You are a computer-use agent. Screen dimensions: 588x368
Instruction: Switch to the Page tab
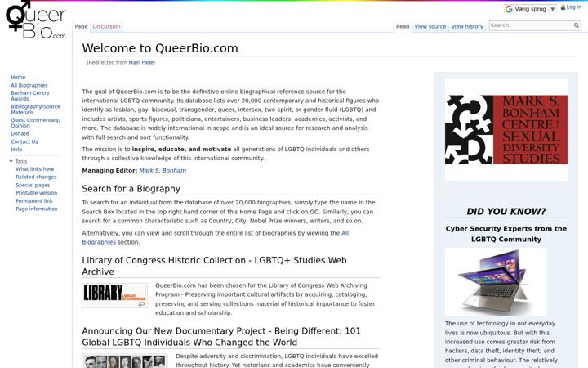click(81, 26)
